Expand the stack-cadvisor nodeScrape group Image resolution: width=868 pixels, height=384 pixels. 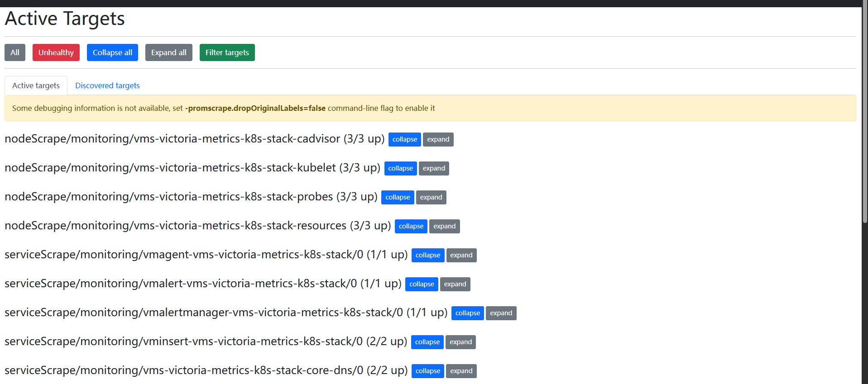(x=438, y=139)
